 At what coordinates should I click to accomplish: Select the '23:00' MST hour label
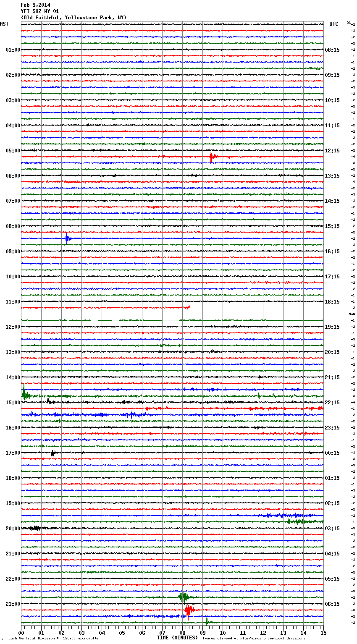[x=13, y=604]
